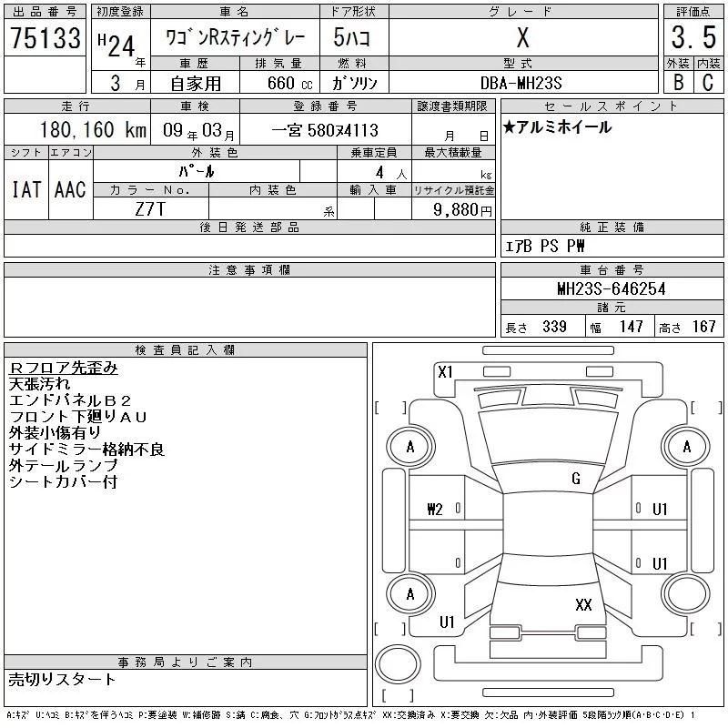Select inspector note シートカバー付

(63, 481)
